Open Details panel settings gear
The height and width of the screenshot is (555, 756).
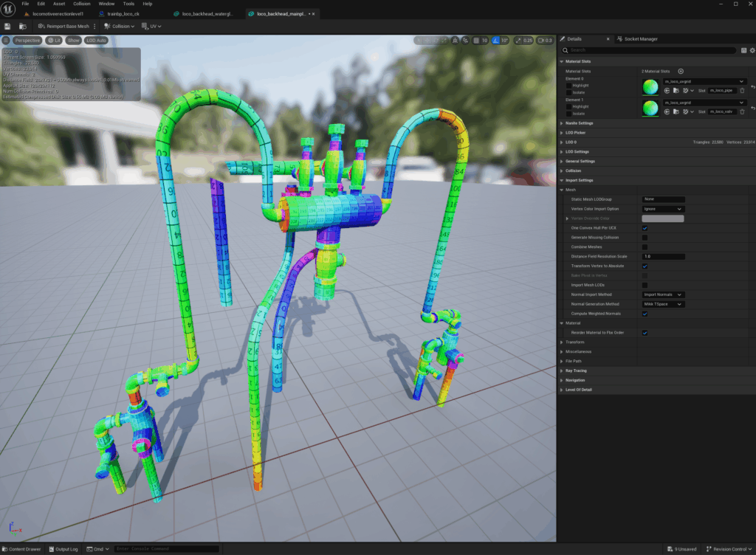[752, 50]
